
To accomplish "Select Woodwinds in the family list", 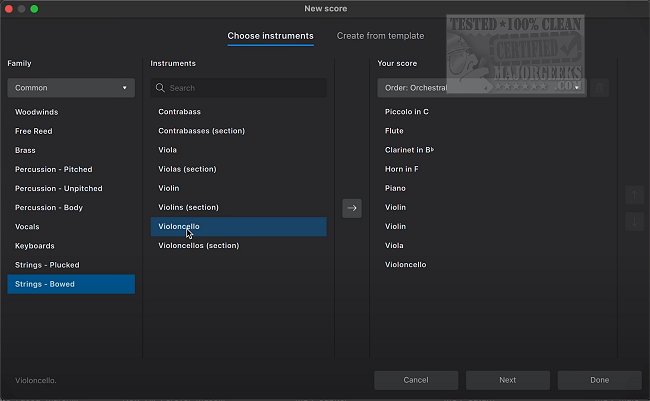I will (37, 112).
